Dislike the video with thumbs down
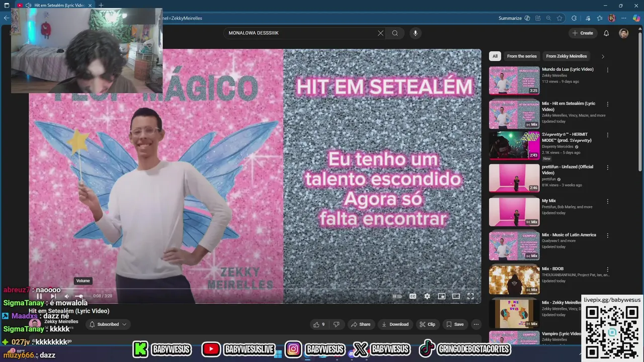This screenshot has height=362, width=644. pos(337,324)
